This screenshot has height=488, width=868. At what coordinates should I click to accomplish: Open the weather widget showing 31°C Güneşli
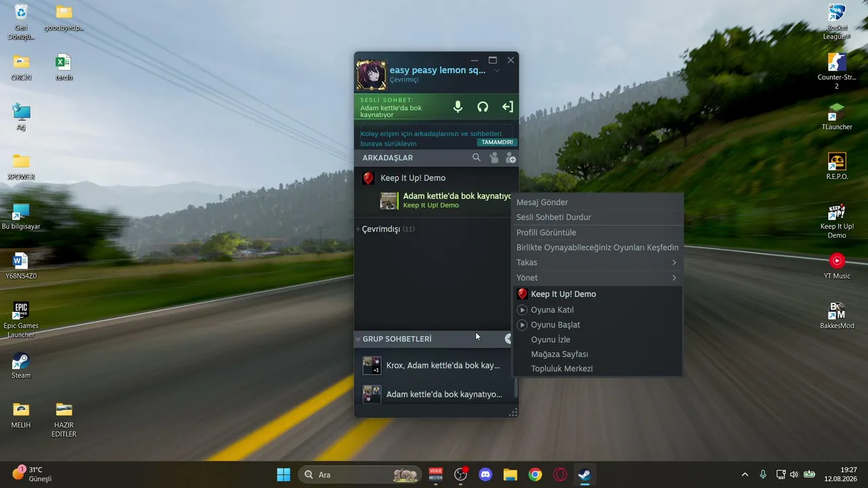32,474
